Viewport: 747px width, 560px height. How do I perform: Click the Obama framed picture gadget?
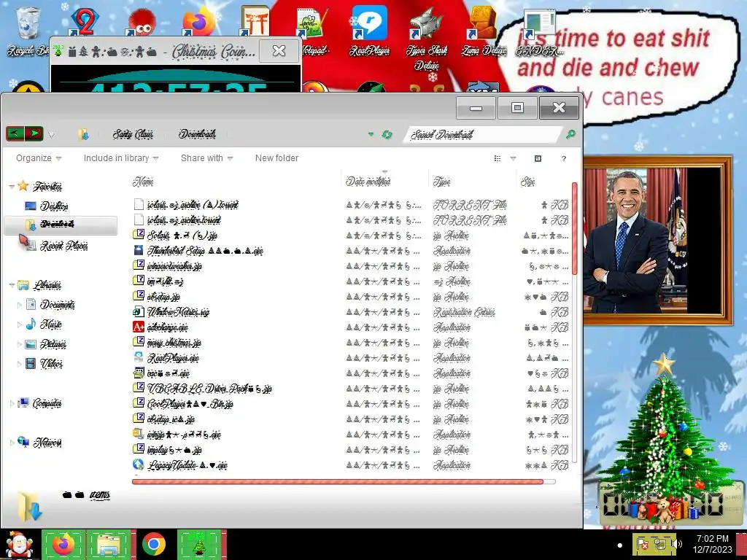(x=658, y=241)
